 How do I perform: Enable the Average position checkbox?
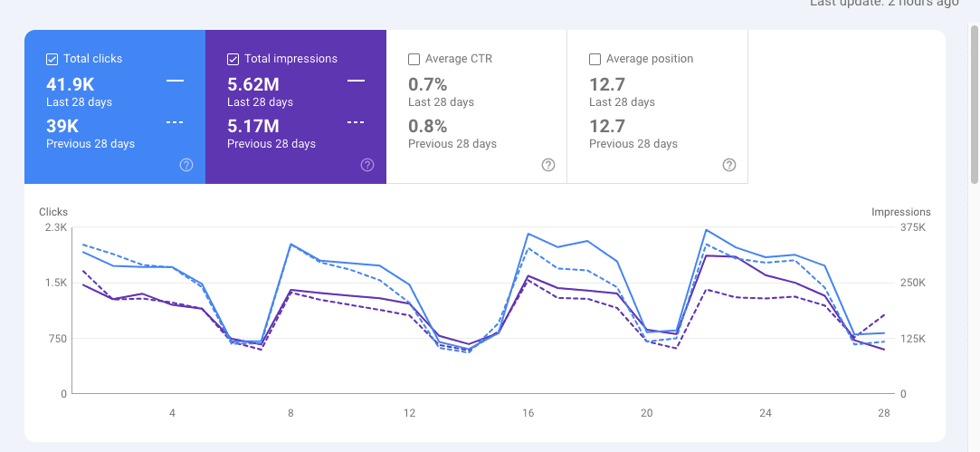coord(595,60)
